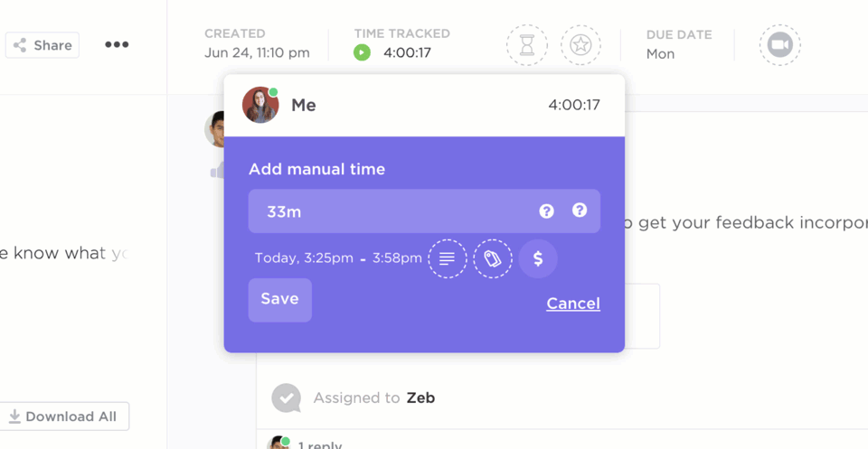Open the three-dot more options menu
This screenshot has width=868, height=449.
pyautogui.click(x=117, y=45)
